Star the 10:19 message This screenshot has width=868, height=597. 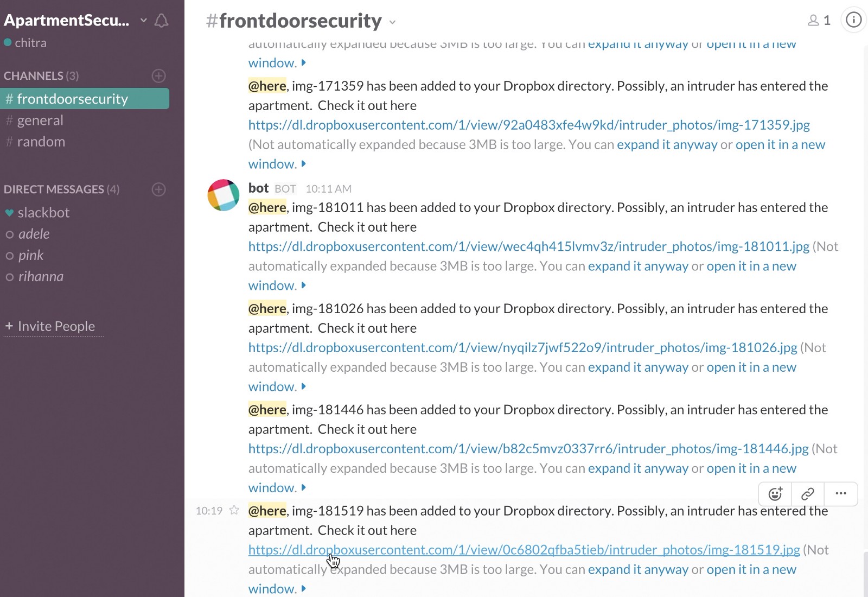click(x=234, y=510)
